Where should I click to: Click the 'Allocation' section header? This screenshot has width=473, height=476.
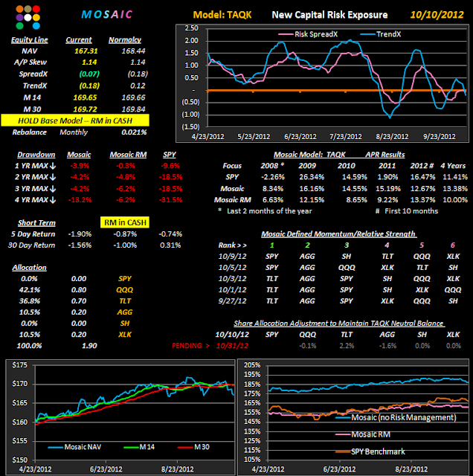(x=29, y=268)
